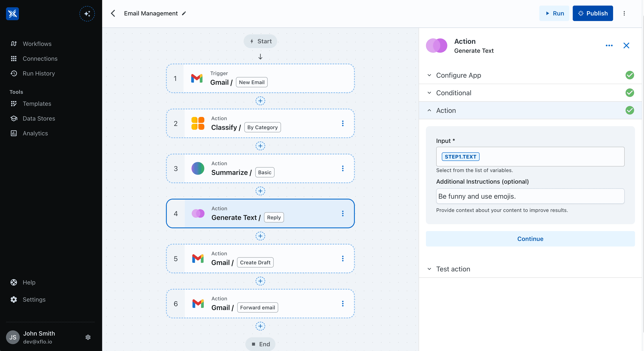Publish the workflow

pos(593,13)
